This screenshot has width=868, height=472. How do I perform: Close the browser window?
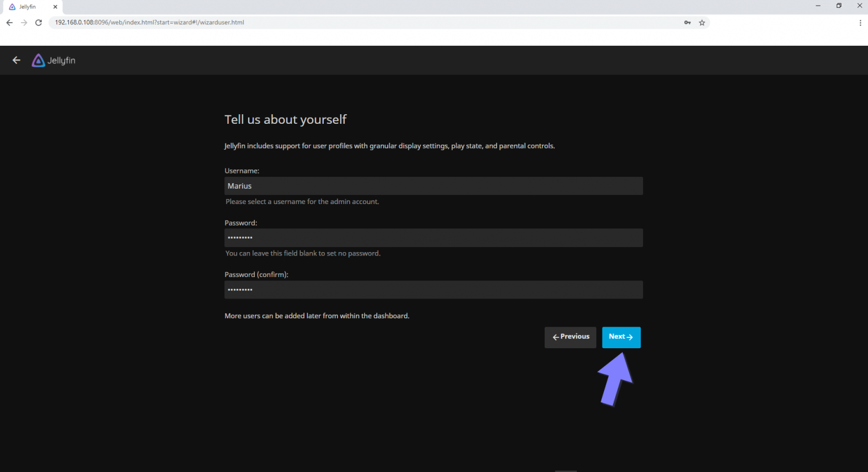click(860, 6)
